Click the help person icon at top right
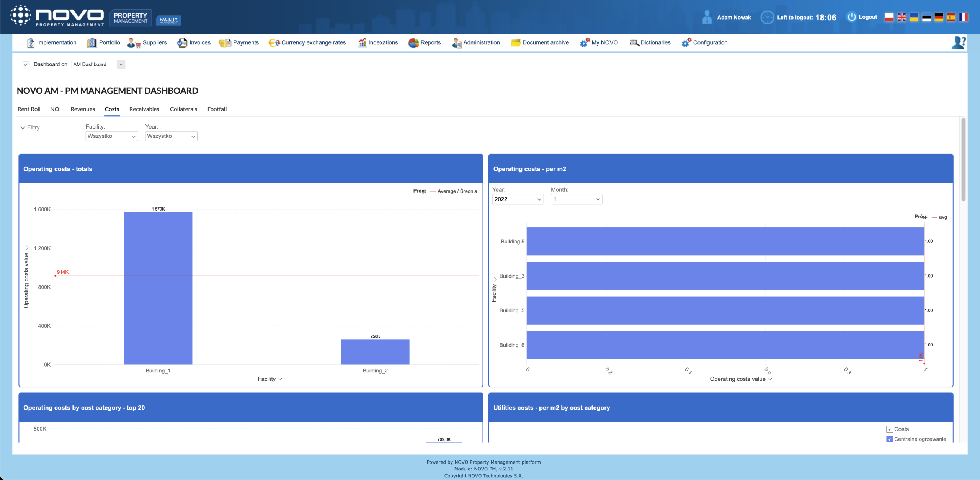980x480 pixels. (x=958, y=42)
